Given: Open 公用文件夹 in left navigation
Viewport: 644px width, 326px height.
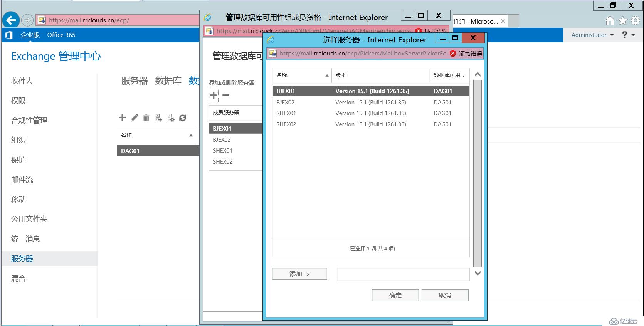Looking at the screenshot, I should pyautogui.click(x=29, y=219).
